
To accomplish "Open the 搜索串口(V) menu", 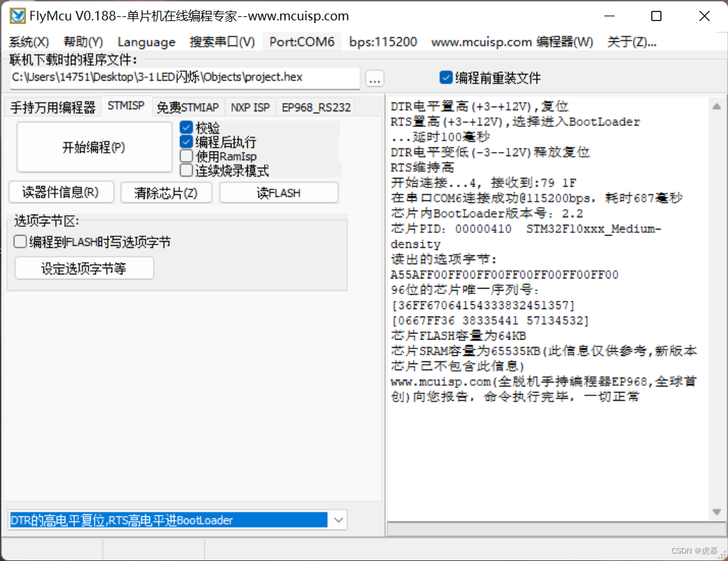I will point(222,42).
